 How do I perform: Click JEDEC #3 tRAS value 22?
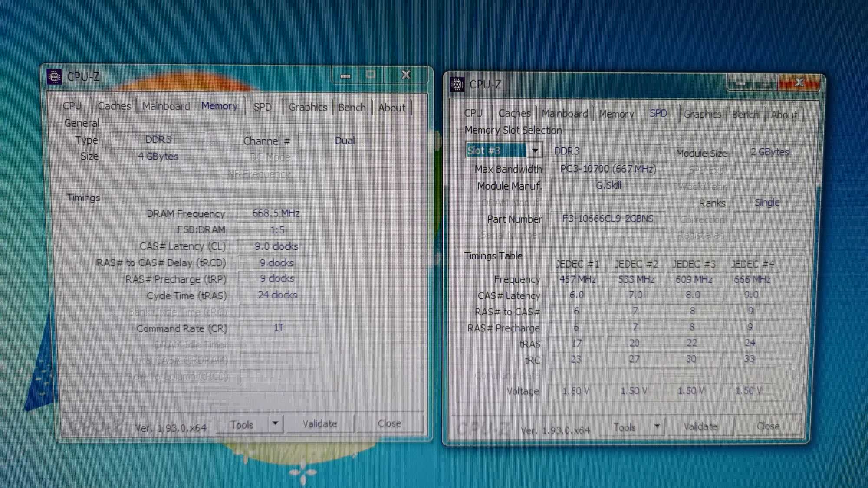click(x=692, y=343)
